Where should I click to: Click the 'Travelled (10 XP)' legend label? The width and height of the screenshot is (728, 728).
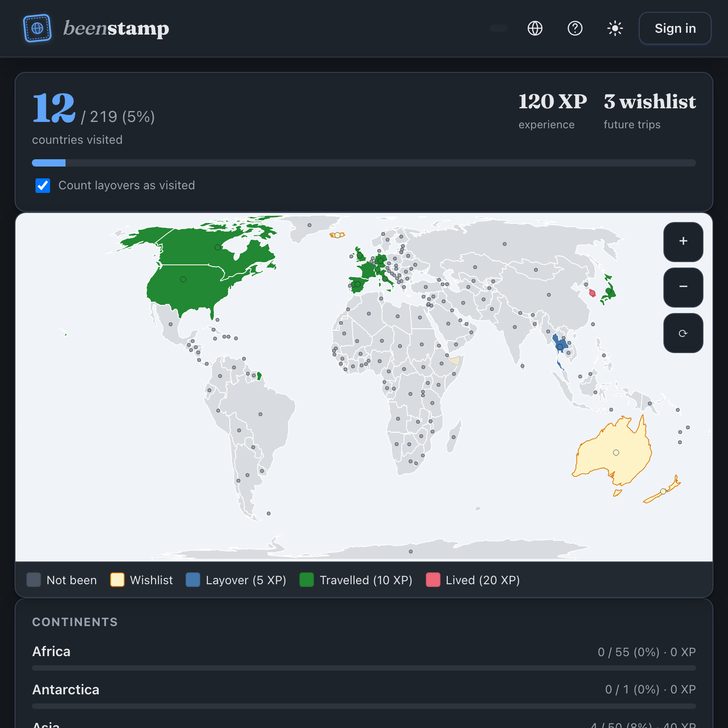366,580
